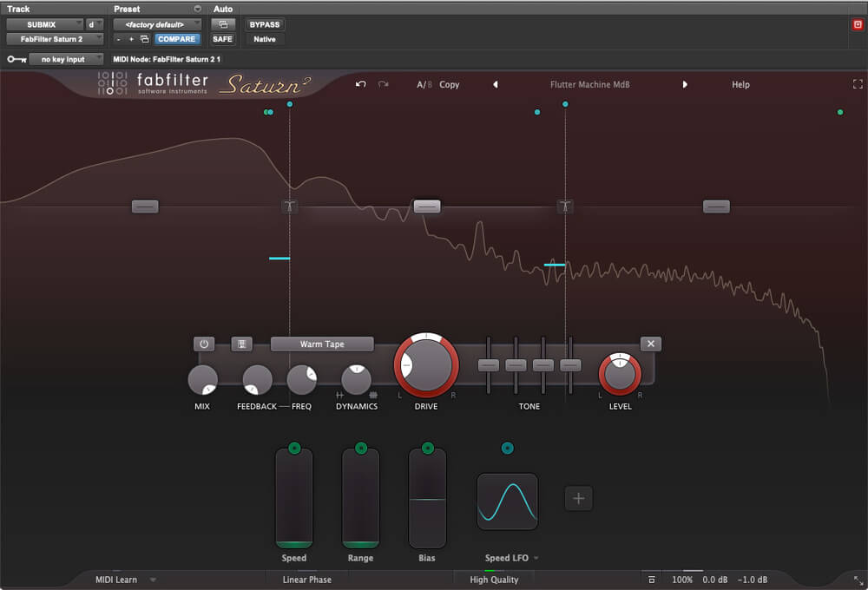Toggle Linear Phase mode
Screen dimensions: 868x590
306,580
